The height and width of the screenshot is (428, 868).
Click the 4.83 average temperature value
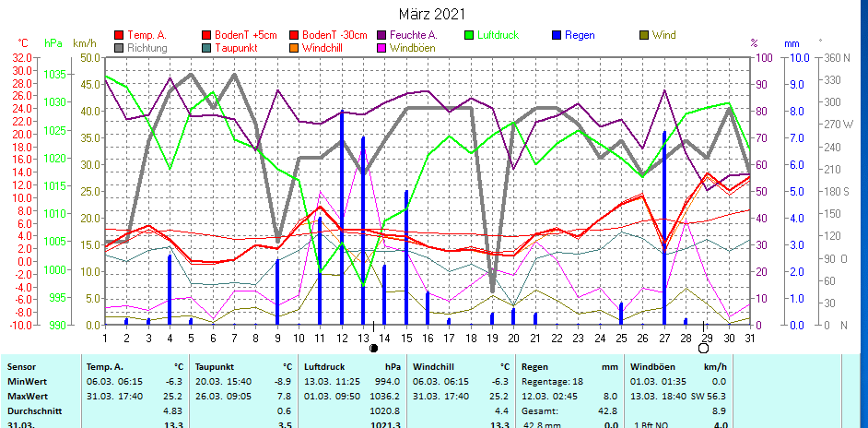[x=174, y=411]
